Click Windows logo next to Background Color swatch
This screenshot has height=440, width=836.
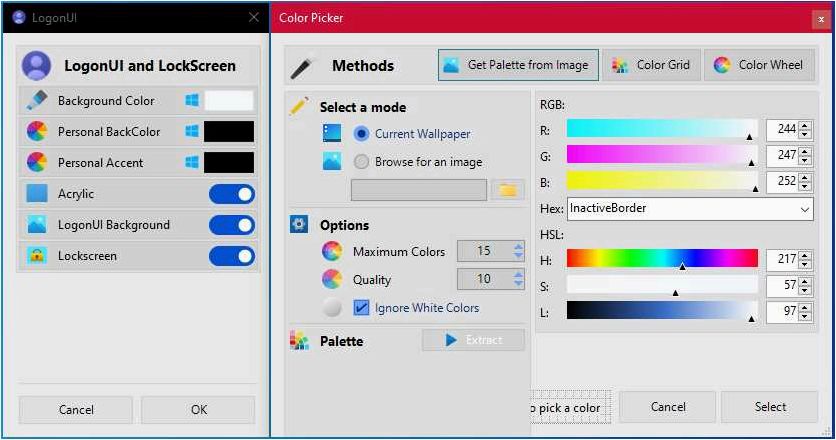click(x=192, y=100)
